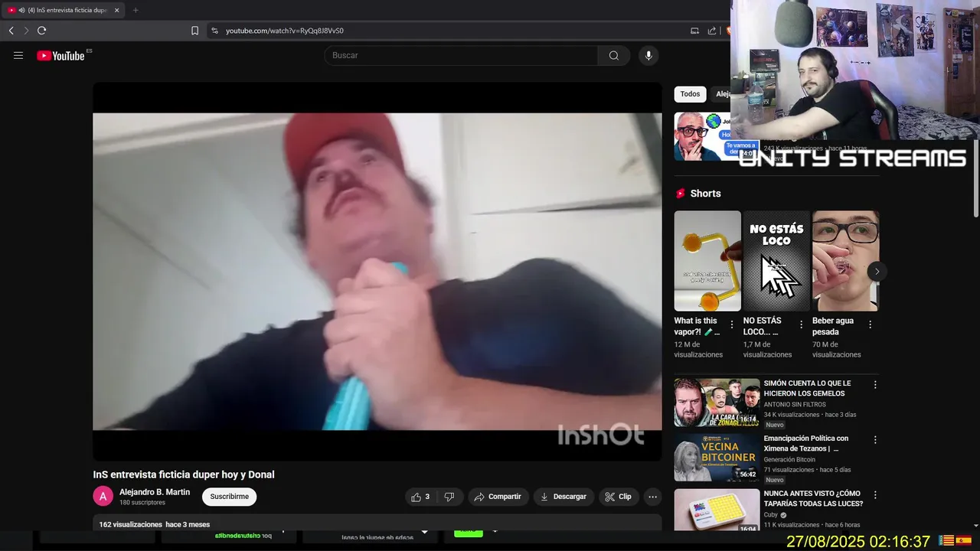Open the 'NO ESTÁS LOCO' short thumbnail
This screenshot has height=551, width=980.
[x=776, y=261]
